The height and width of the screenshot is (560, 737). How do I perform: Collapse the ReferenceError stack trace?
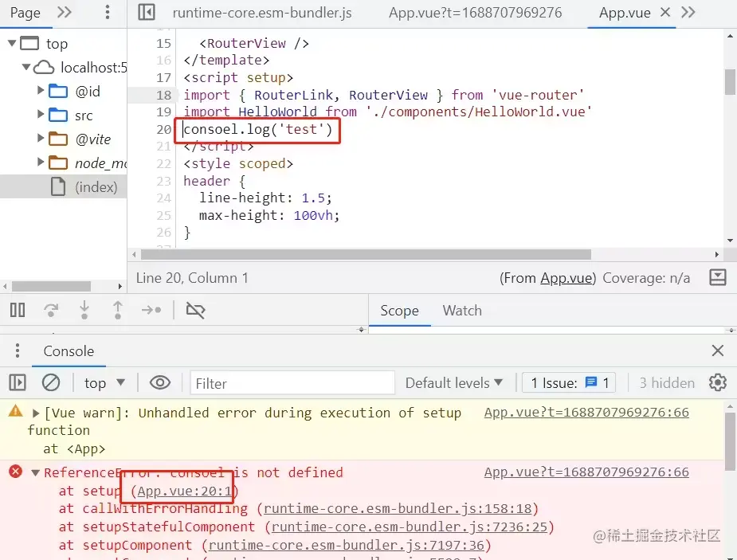[35, 472]
